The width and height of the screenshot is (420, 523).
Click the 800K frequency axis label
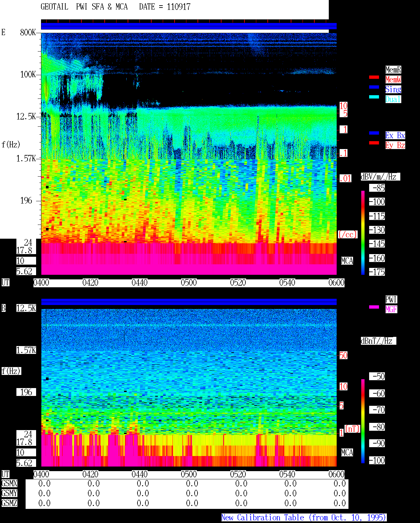pyautogui.click(x=28, y=32)
